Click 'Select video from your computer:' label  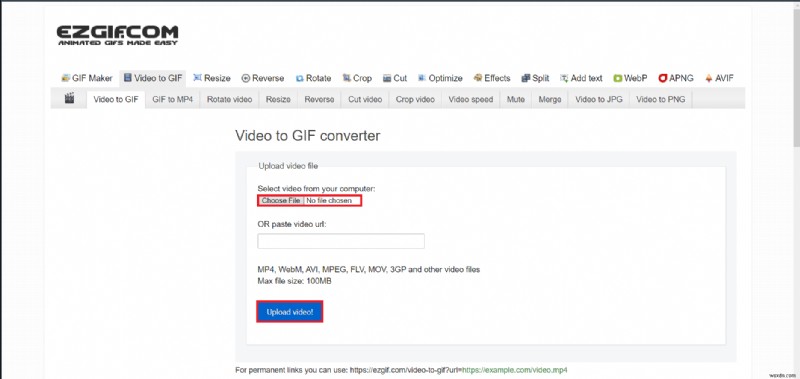coord(316,188)
